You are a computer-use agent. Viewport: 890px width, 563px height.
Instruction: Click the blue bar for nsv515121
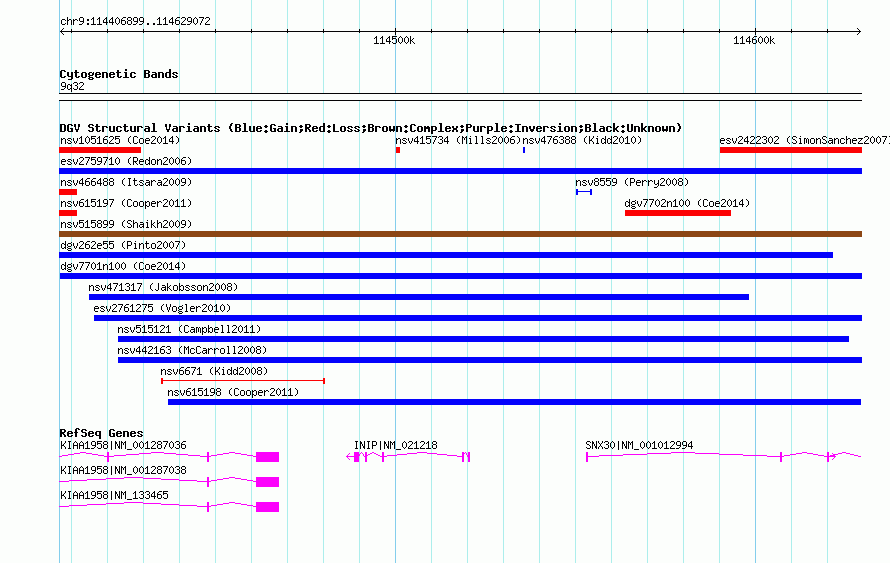click(483, 339)
